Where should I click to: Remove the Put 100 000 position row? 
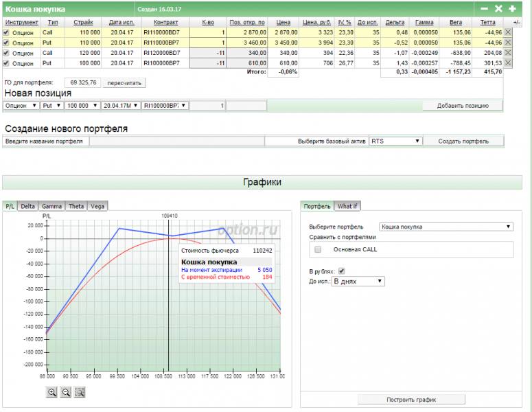(508, 63)
